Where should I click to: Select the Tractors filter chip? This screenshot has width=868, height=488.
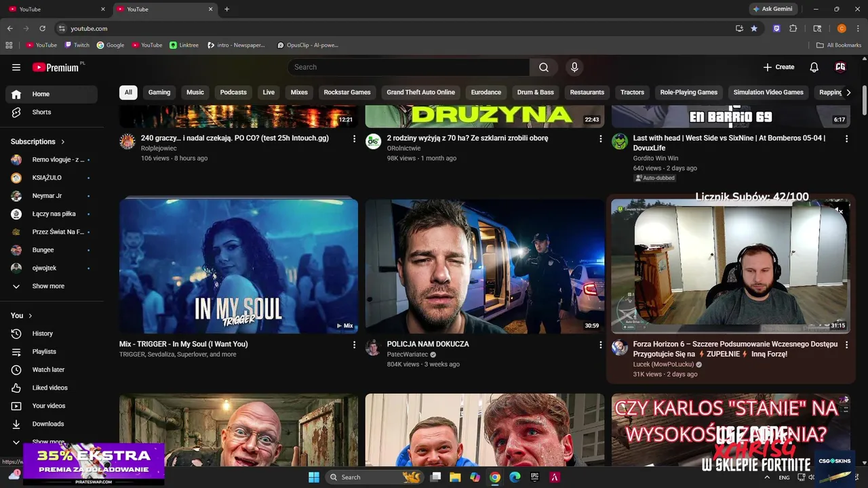point(632,92)
